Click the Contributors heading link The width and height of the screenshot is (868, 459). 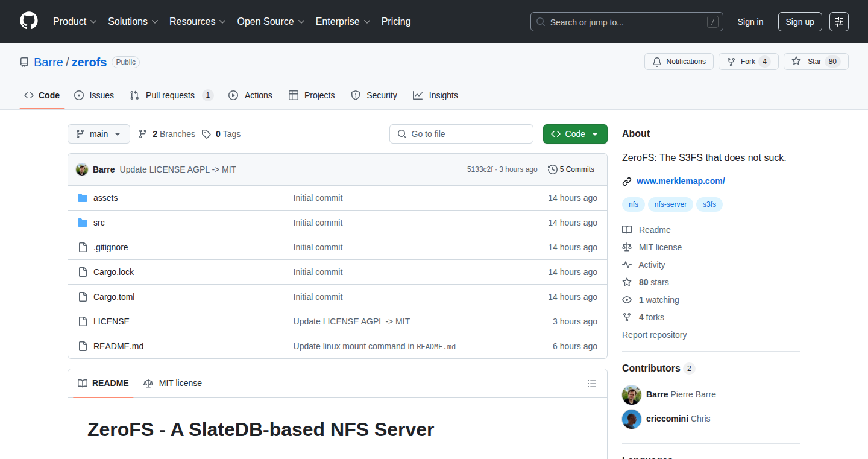pos(658,368)
